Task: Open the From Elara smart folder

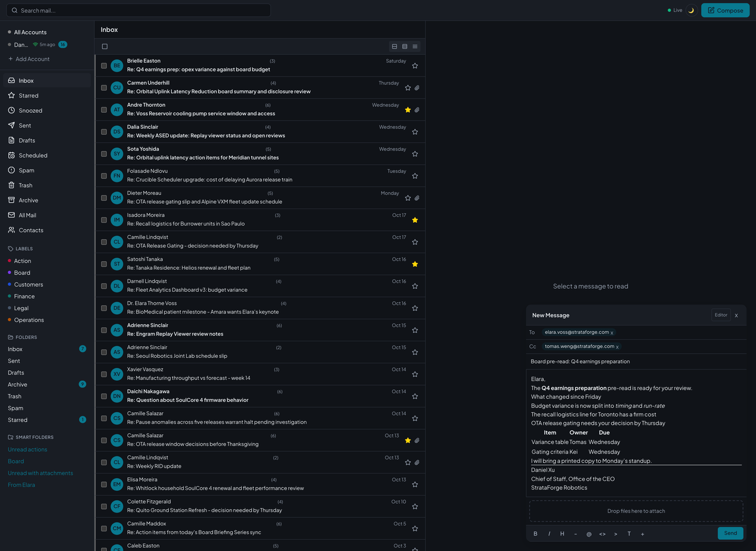Action: tap(21, 485)
